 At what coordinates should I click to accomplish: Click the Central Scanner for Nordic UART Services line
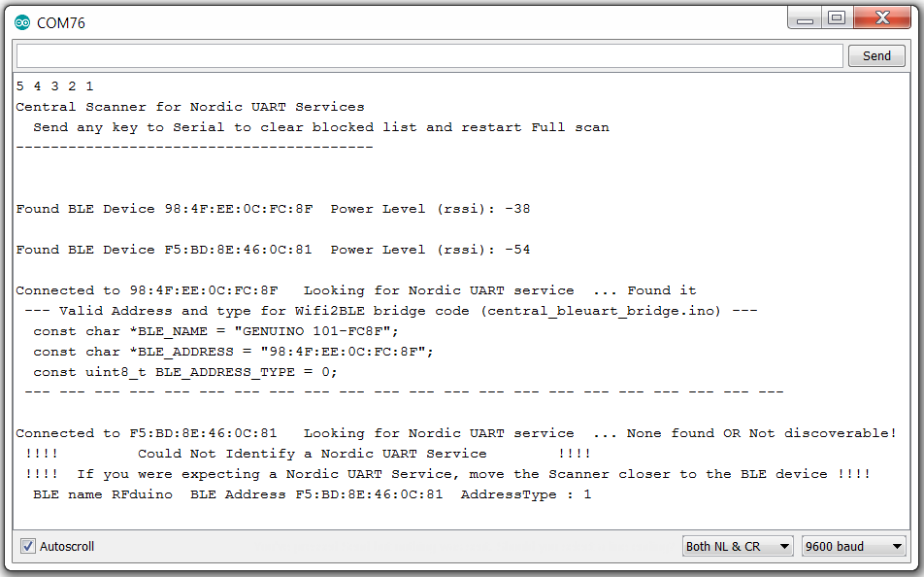tap(190, 107)
